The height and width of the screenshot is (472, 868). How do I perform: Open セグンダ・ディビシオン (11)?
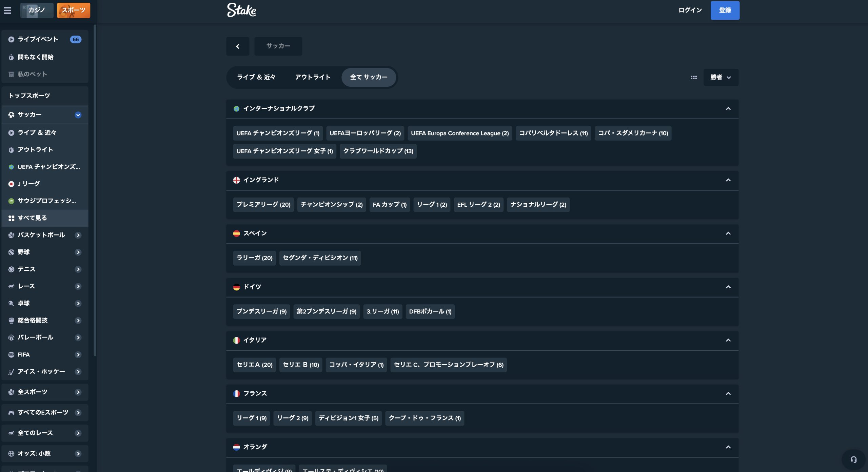(320, 258)
